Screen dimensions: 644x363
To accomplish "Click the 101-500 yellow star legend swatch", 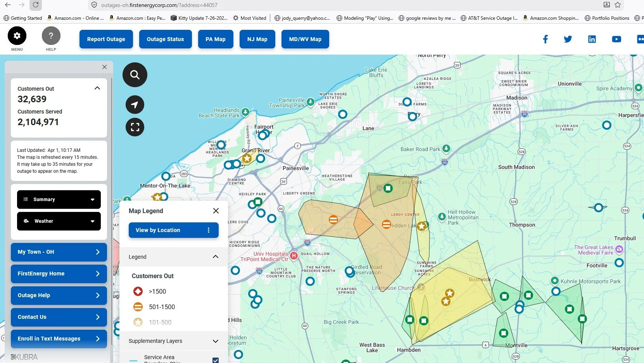I will 138,322.
